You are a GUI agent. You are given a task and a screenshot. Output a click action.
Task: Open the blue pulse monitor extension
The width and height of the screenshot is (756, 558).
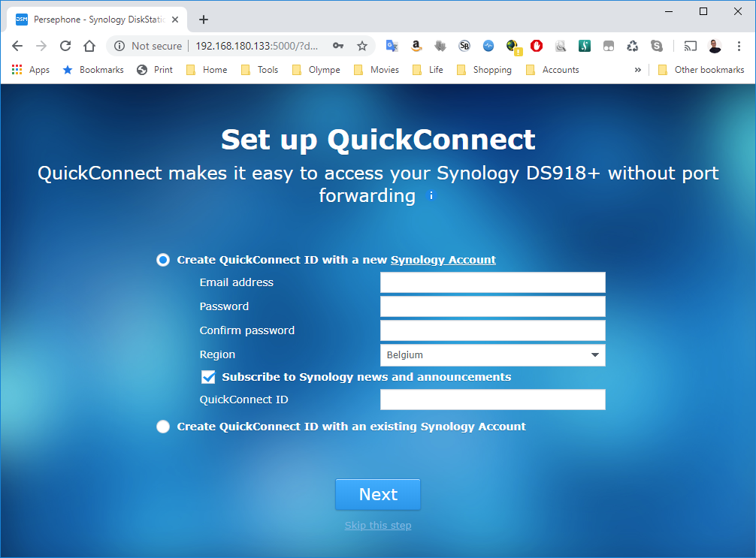point(488,46)
